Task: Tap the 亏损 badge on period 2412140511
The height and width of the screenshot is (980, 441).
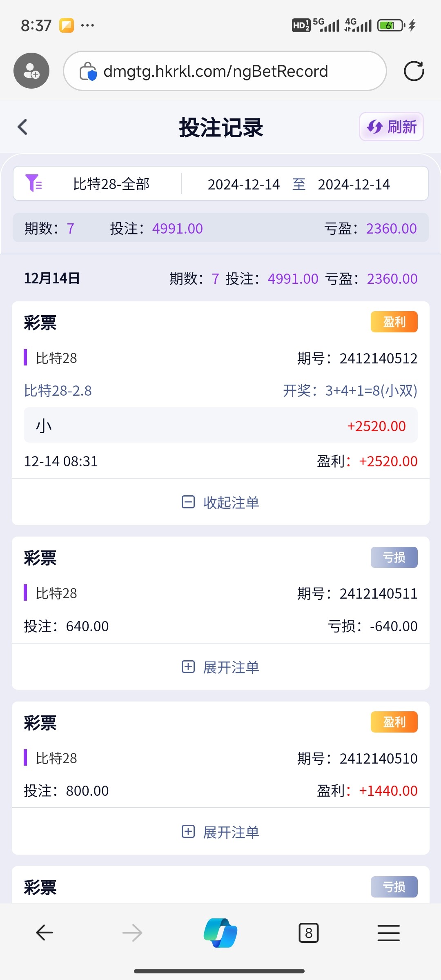Action: (x=394, y=557)
